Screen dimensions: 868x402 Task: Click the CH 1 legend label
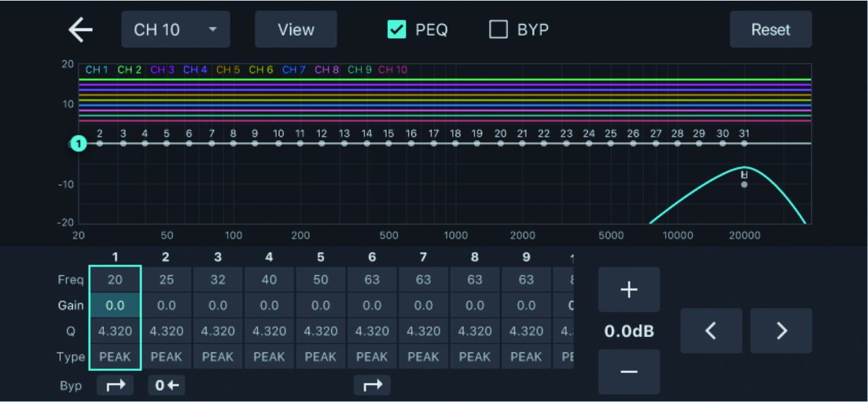point(97,70)
